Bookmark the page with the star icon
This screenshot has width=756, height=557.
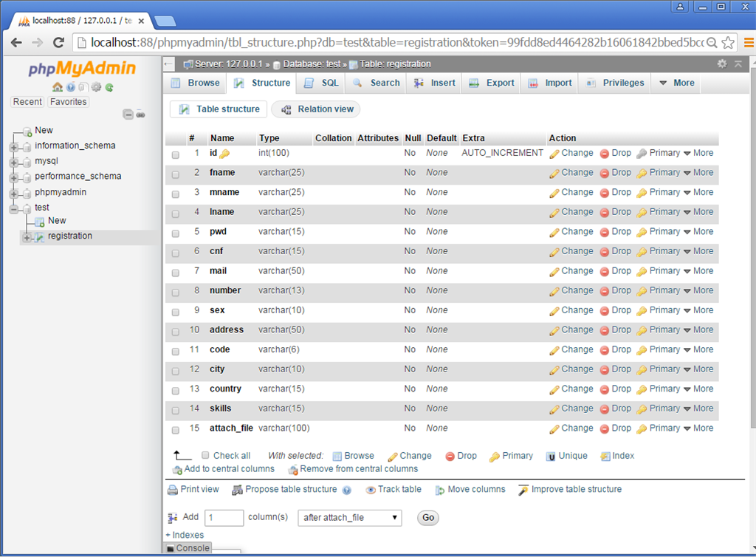[x=728, y=42]
